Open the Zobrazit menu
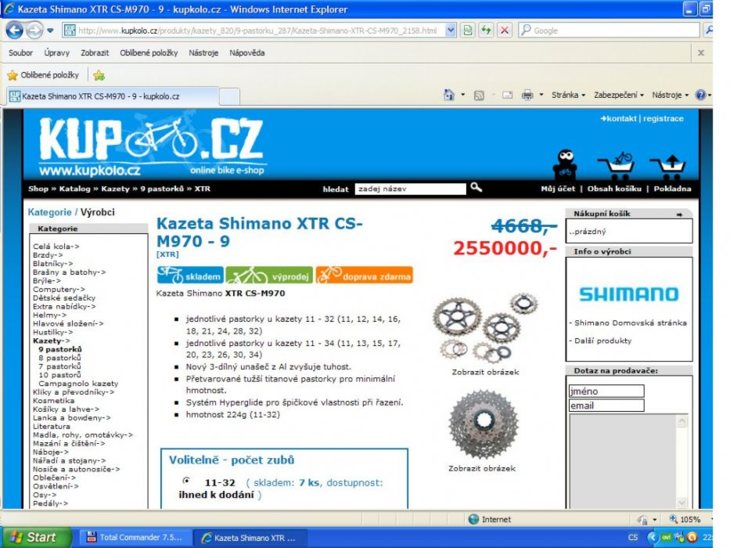The width and height of the screenshot is (730, 548). (x=95, y=53)
